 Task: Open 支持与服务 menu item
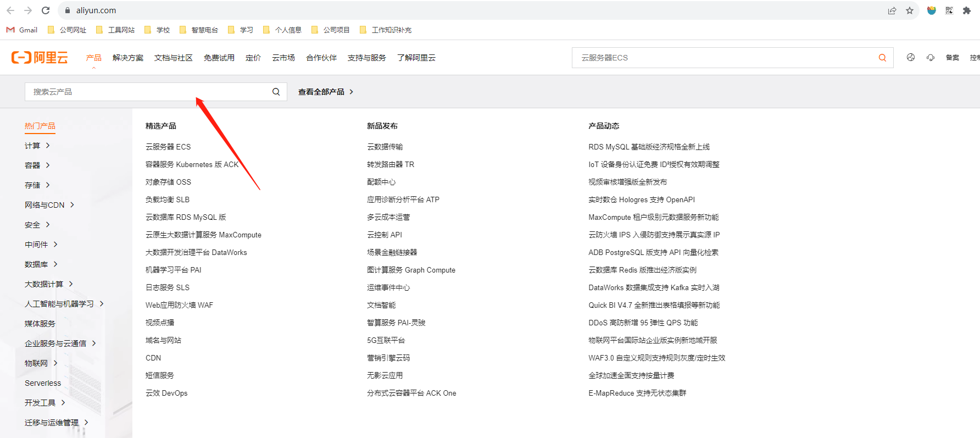[x=367, y=58]
